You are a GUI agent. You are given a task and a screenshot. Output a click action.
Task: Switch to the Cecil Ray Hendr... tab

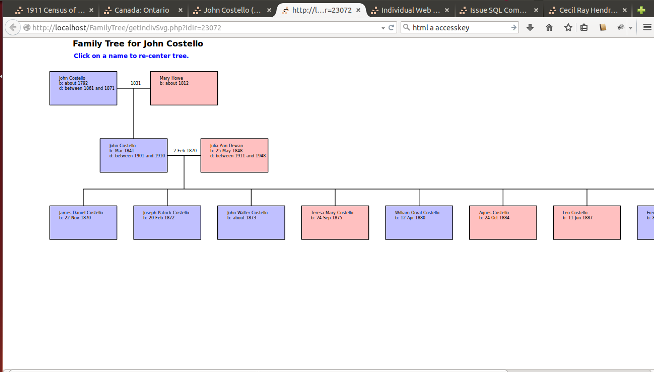click(x=588, y=10)
